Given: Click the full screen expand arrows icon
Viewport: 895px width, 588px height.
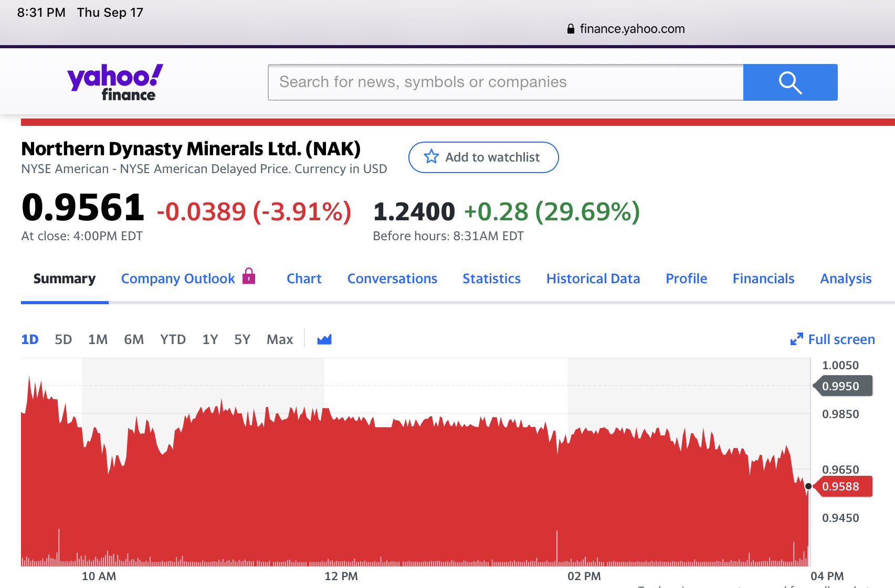Looking at the screenshot, I should 796,339.
